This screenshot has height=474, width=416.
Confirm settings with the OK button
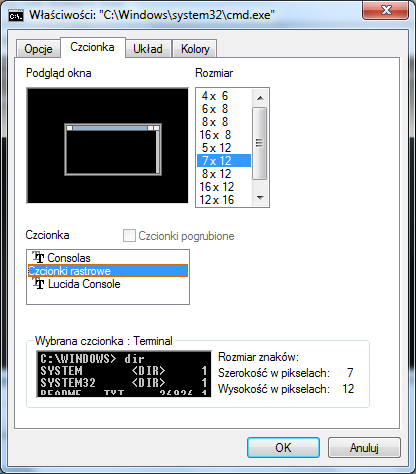point(283,447)
